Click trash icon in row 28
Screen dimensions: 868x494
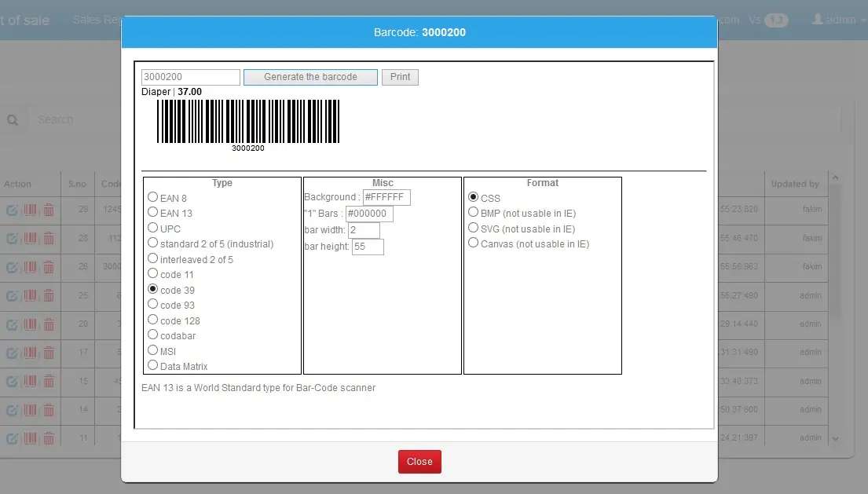click(x=49, y=239)
